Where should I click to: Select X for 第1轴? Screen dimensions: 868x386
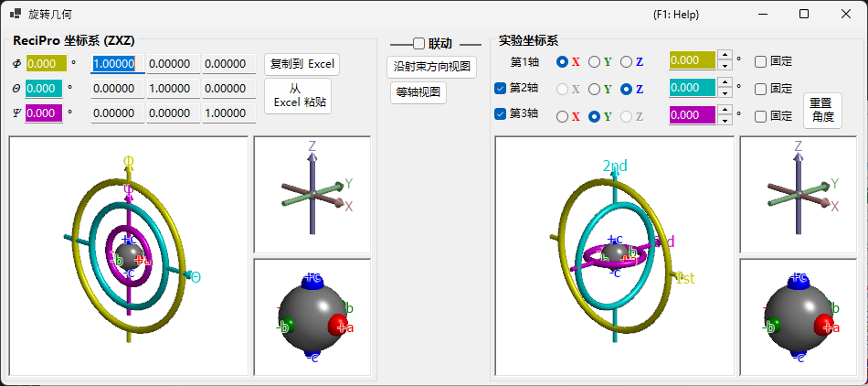pyautogui.click(x=562, y=62)
